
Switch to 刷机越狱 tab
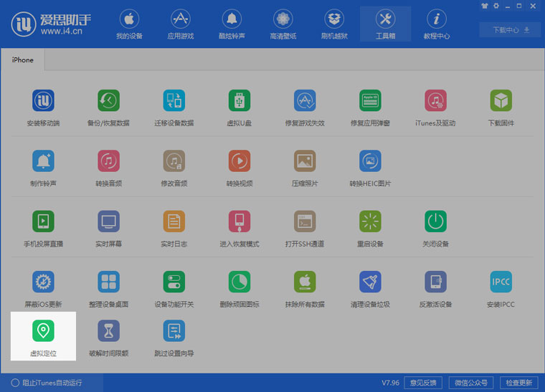click(x=334, y=24)
